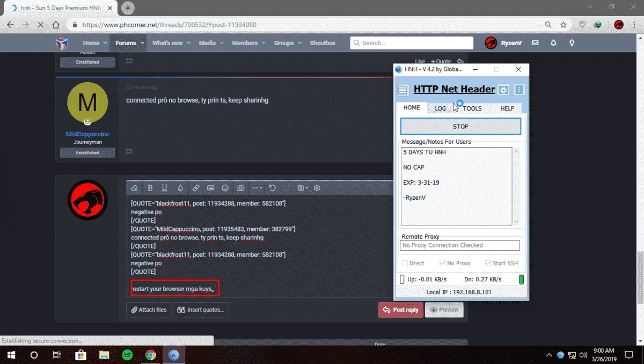Stop page loading with the X button
This screenshot has width=644, height=364.
click(41, 25)
